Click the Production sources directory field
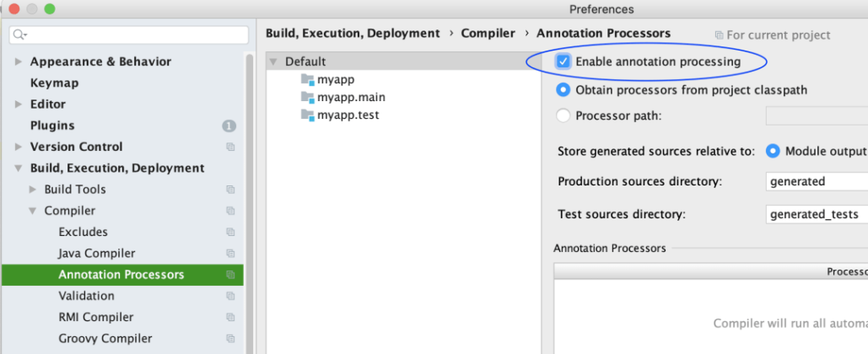This screenshot has width=868, height=354. pos(815,181)
